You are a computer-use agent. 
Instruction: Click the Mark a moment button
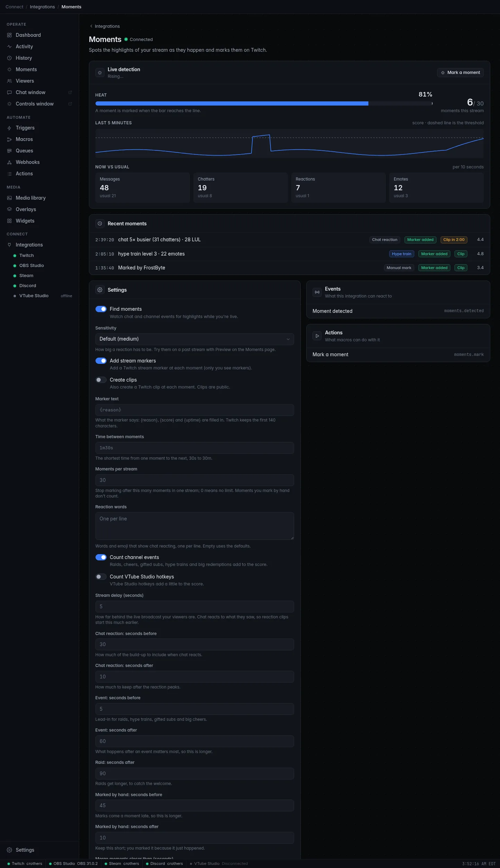point(460,73)
